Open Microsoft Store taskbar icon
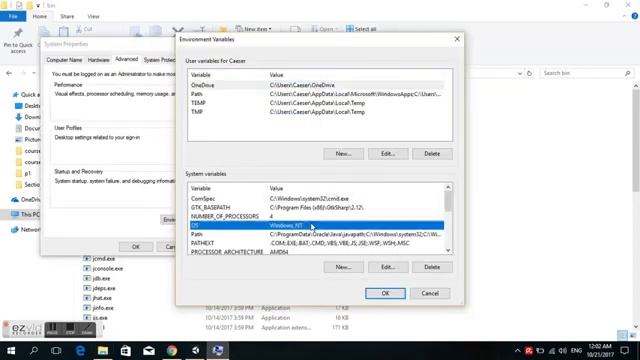The height and width of the screenshot is (360, 640). (126, 351)
